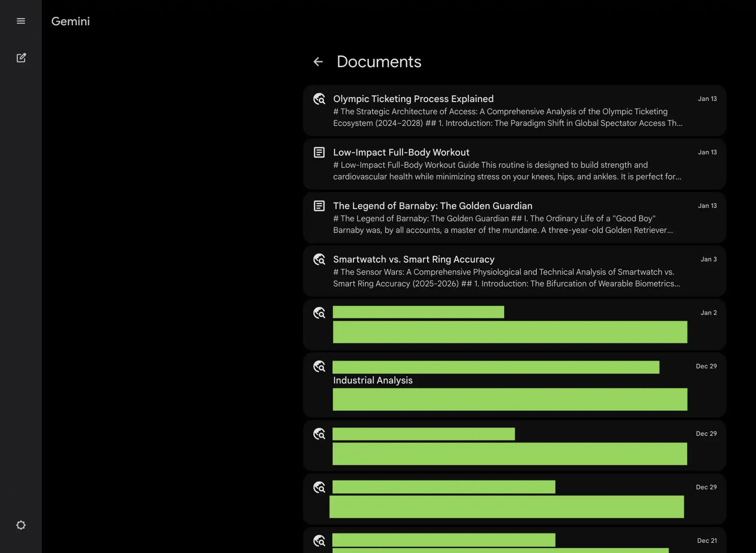Click the Jan 3 date label
This screenshot has width=756, height=553.
708,259
